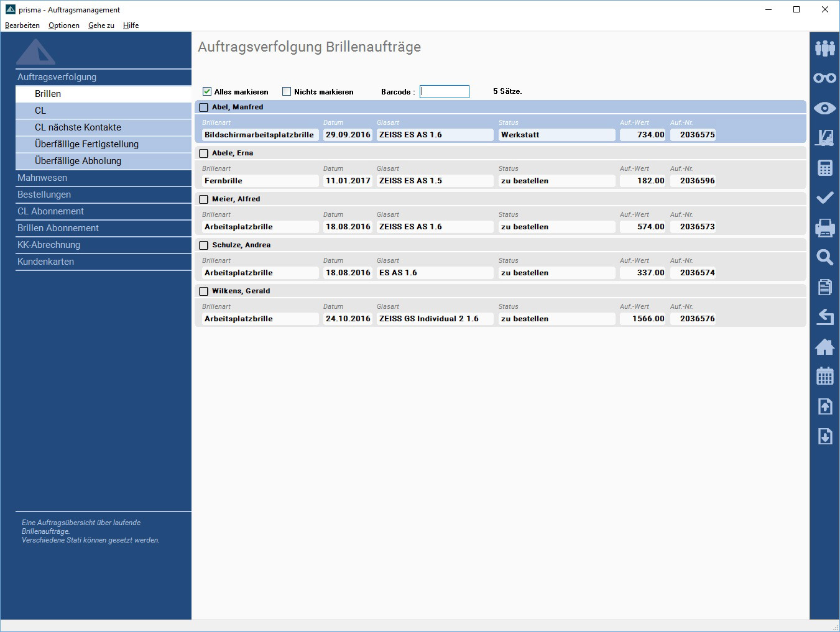Screen dimensions: 840x632
Task: Click the eye icon in right toolbar
Action: point(825,108)
